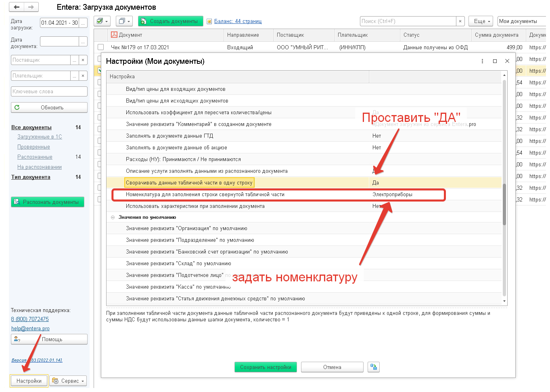Open the Еще dropdown menu
Viewport: 550px width, 392px height.
click(481, 21)
